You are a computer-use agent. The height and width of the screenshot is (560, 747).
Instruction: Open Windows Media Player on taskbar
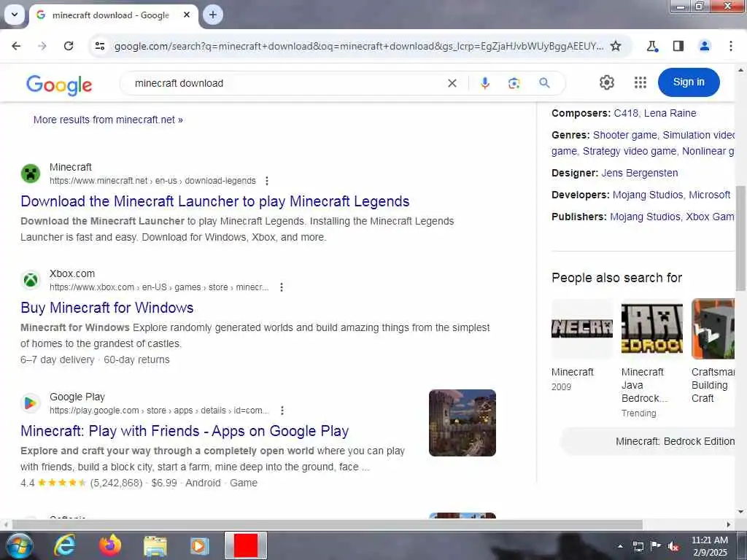click(200, 545)
